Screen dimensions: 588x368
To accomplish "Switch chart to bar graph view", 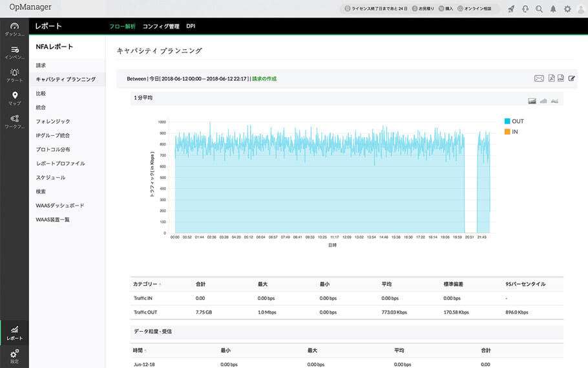I will click(x=543, y=101).
